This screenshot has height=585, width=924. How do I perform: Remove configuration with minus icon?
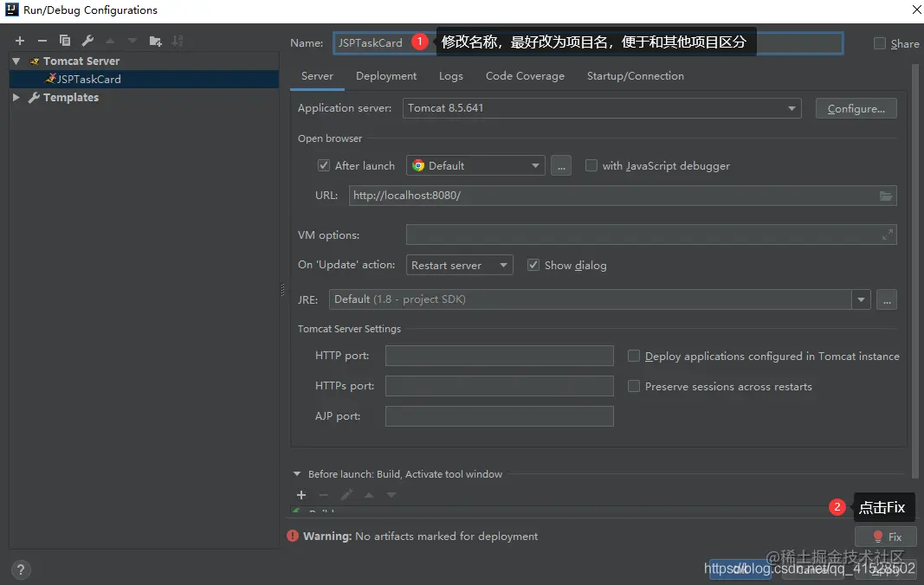click(42, 41)
